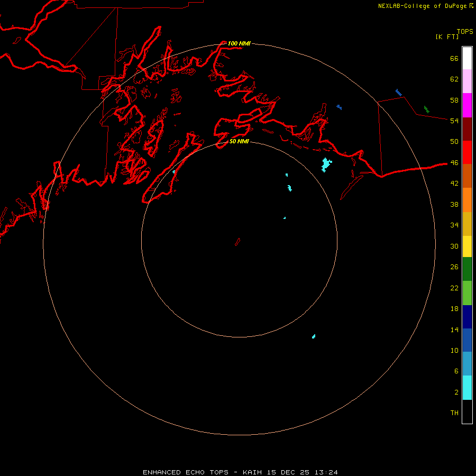Click the 10 legend value
Viewport: 476px width, 476px height.
tap(454, 351)
